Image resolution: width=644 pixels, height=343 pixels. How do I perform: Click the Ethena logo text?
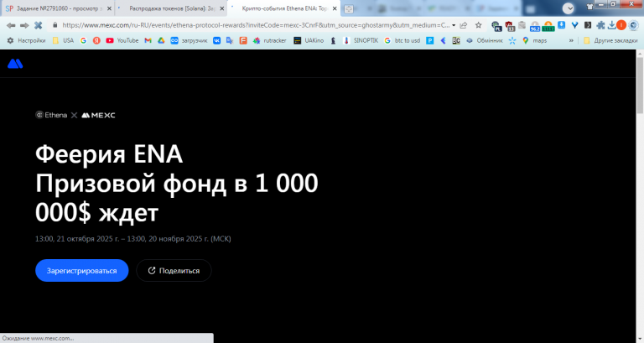51,115
